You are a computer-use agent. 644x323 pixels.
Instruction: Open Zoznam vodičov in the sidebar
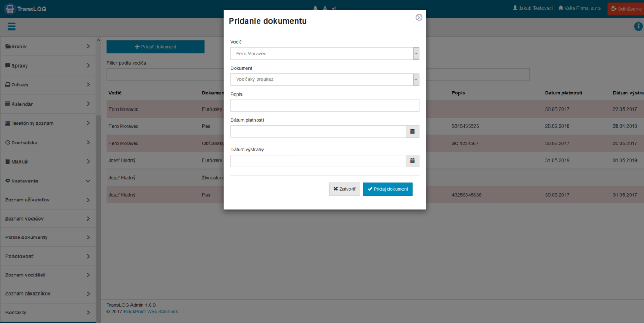click(x=48, y=218)
